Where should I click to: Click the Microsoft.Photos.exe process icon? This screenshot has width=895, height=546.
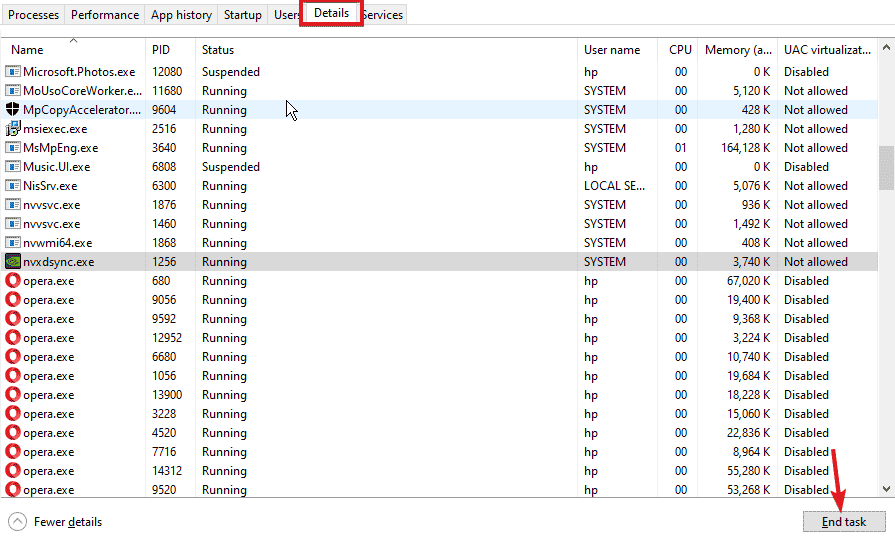pos(13,71)
